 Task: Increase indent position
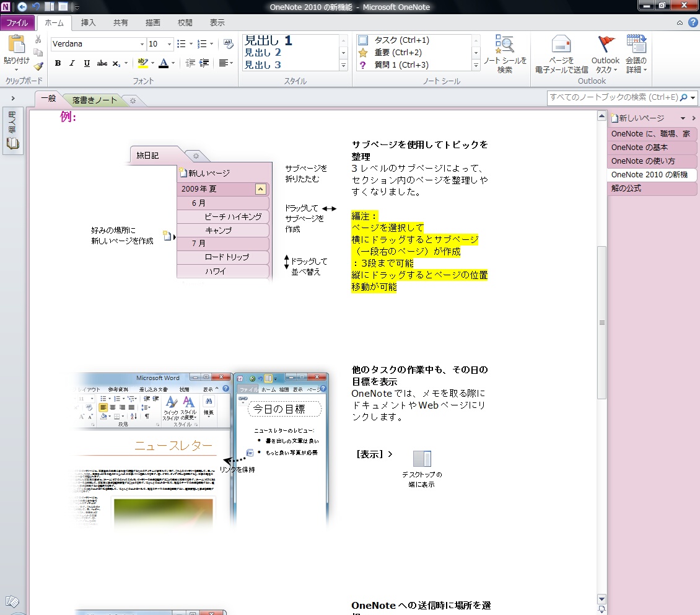(204, 63)
